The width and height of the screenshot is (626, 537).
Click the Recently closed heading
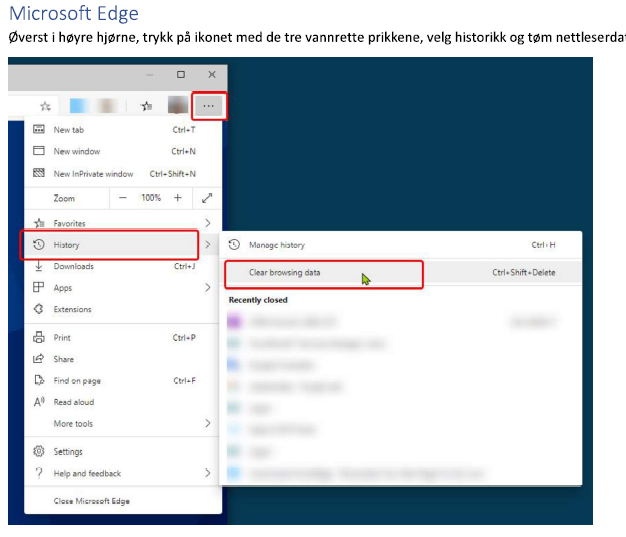click(258, 300)
